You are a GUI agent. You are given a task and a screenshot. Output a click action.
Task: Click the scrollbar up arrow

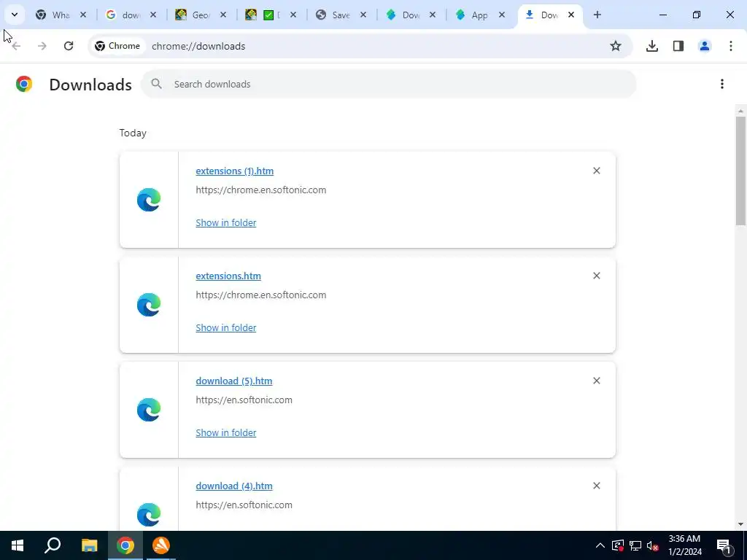[740, 111]
